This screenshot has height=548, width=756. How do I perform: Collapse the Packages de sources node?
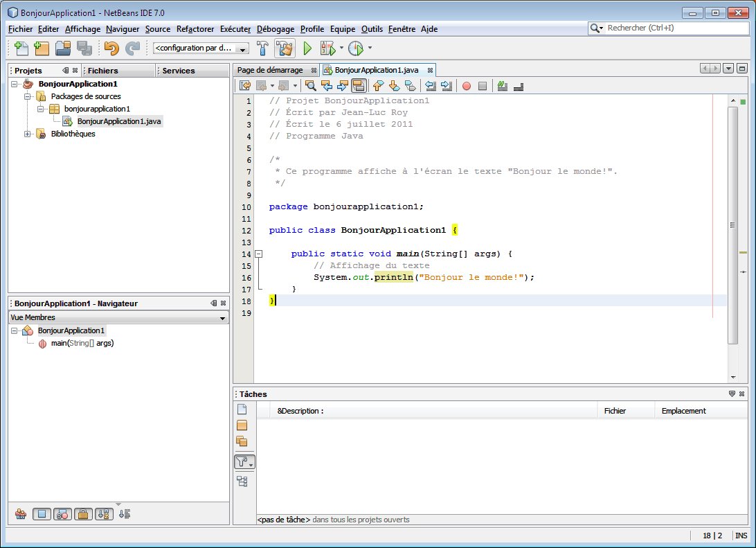coord(28,96)
